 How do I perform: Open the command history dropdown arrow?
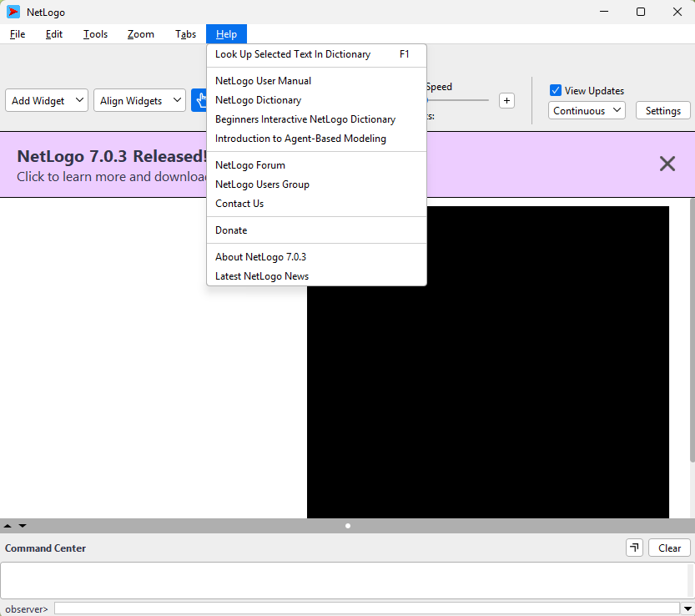tap(687, 608)
